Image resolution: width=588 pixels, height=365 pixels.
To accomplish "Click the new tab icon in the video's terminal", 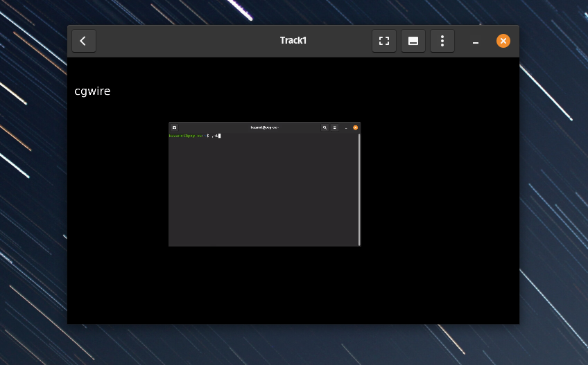I will pyautogui.click(x=174, y=127).
